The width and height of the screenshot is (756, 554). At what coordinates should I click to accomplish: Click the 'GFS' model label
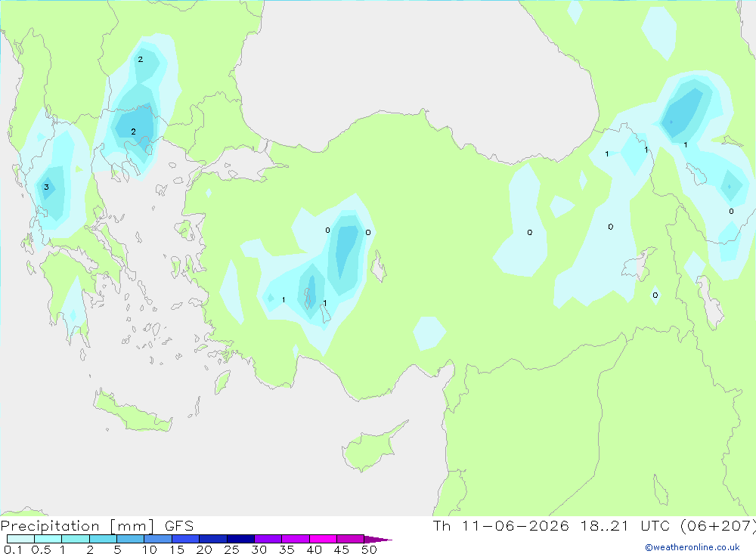click(179, 526)
